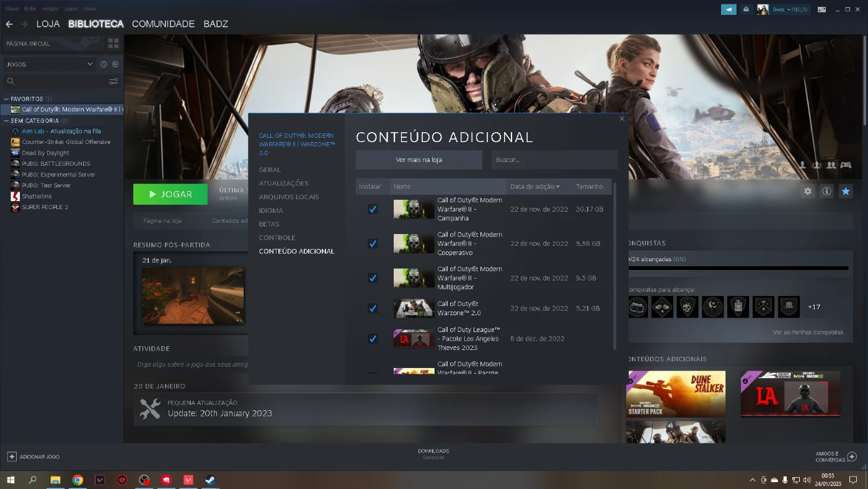Click the friends icon pair above the game page
The image size is (868, 489).
click(x=831, y=165)
